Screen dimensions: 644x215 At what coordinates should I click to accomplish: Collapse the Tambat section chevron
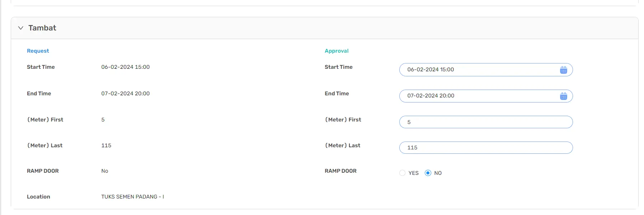(x=21, y=28)
